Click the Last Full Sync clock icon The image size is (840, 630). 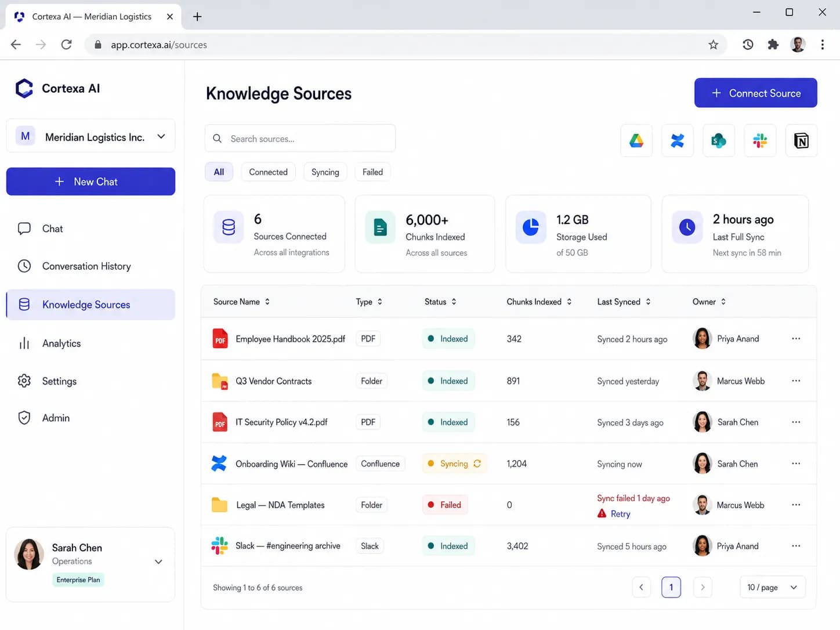click(687, 227)
